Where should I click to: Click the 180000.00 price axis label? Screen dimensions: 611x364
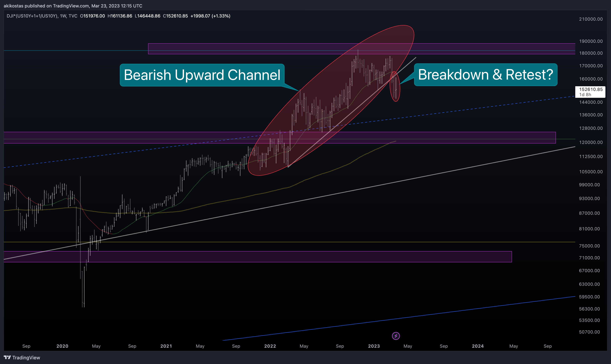pyautogui.click(x=591, y=53)
